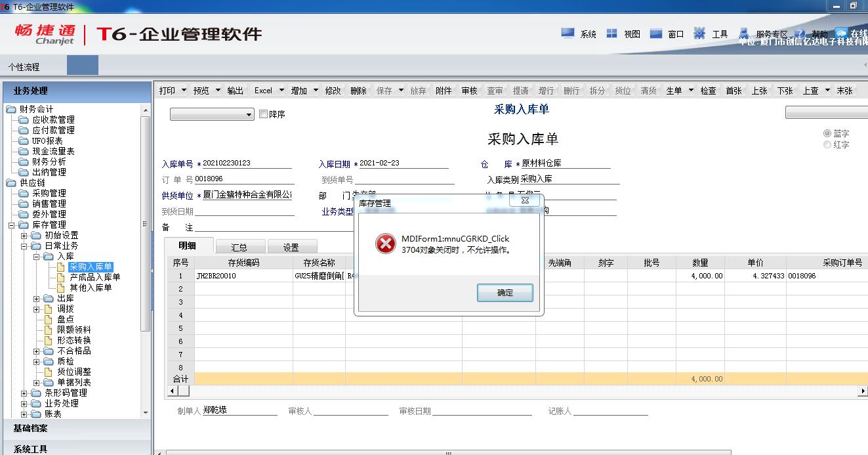Toggle the 降序 checkbox
Image resolution: width=868 pixels, height=455 pixels.
264,114
